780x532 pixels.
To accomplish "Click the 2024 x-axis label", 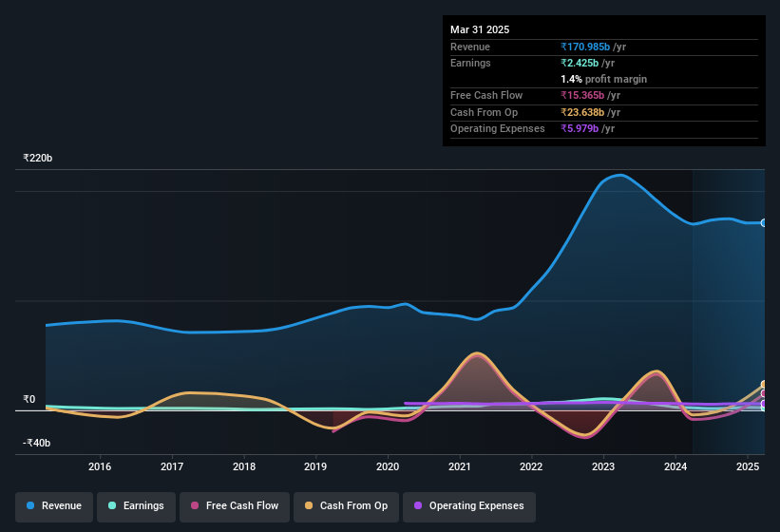I will coord(675,466).
